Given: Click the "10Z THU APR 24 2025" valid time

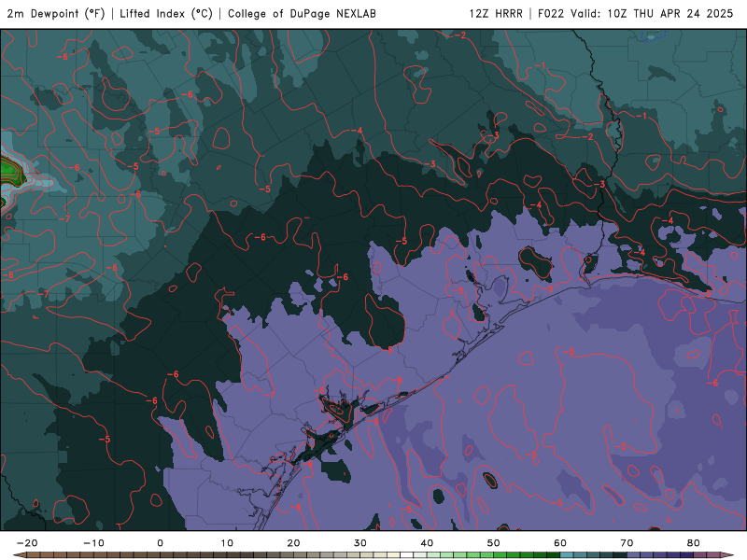Looking at the screenshot, I should click(x=670, y=13).
